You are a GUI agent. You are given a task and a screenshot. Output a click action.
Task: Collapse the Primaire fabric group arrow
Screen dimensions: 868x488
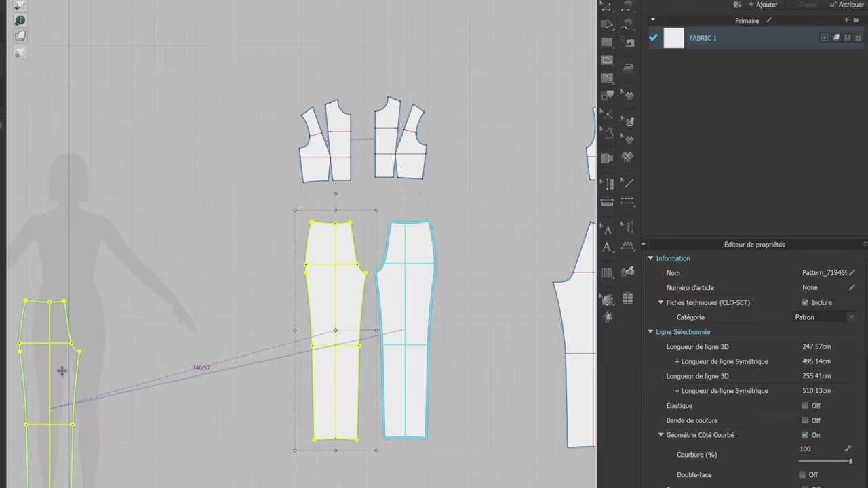pos(653,20)
